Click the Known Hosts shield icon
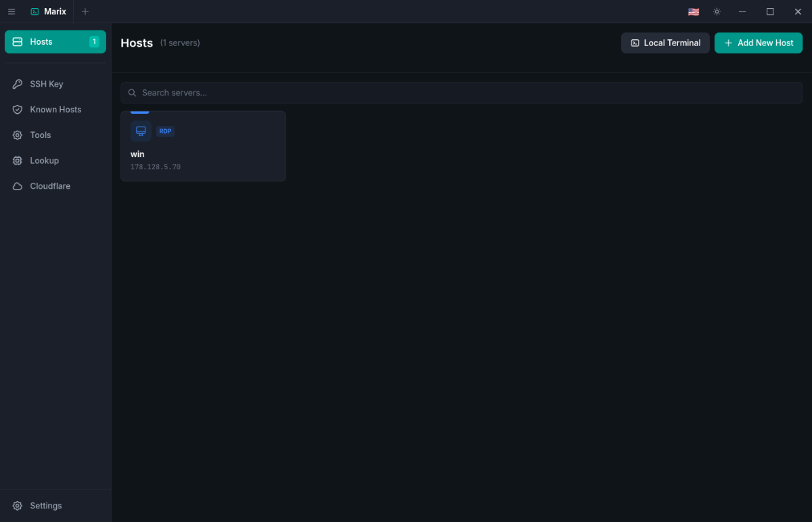The width and height of the screenshot is (812, 522). click(18, 110)
